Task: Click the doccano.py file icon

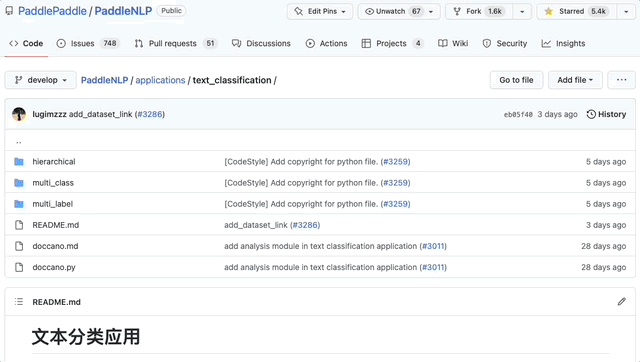Action: [x=19, y=267]
